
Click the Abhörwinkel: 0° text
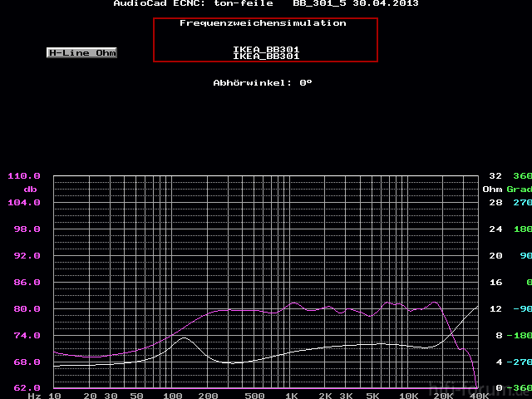(262, 83)
